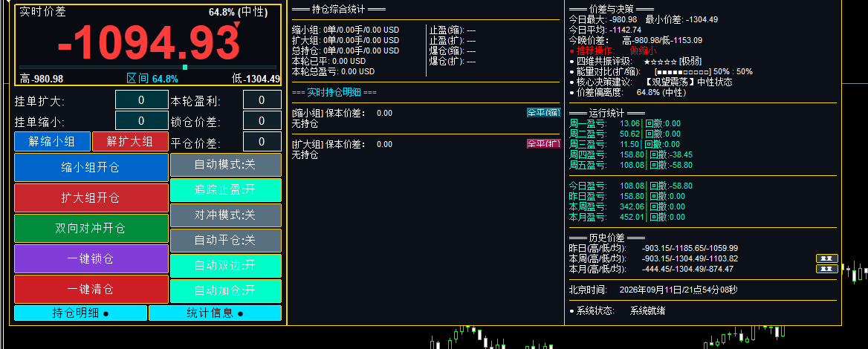Click the 爆仓(扩) entry
Image resolution: width=868 pixels, height=349 pixels.
pyautogui.click(x=453, y=61)
